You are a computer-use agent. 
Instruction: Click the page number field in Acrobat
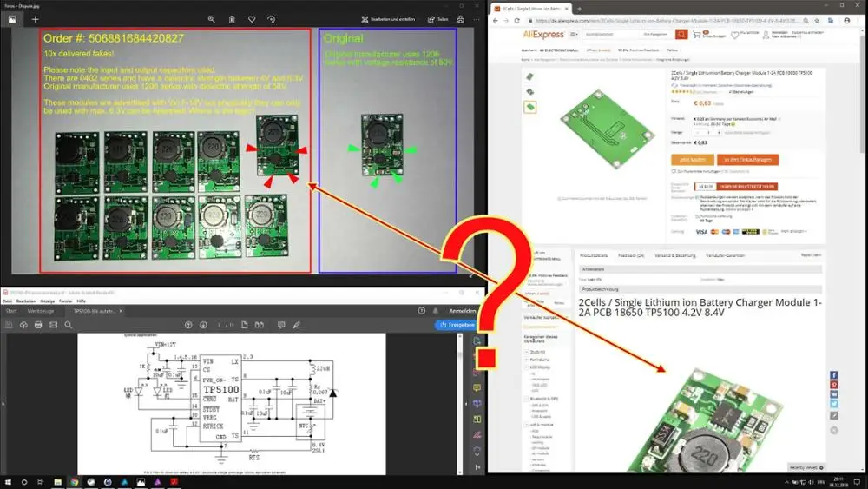pyautogui.click(x=220, y=325)
